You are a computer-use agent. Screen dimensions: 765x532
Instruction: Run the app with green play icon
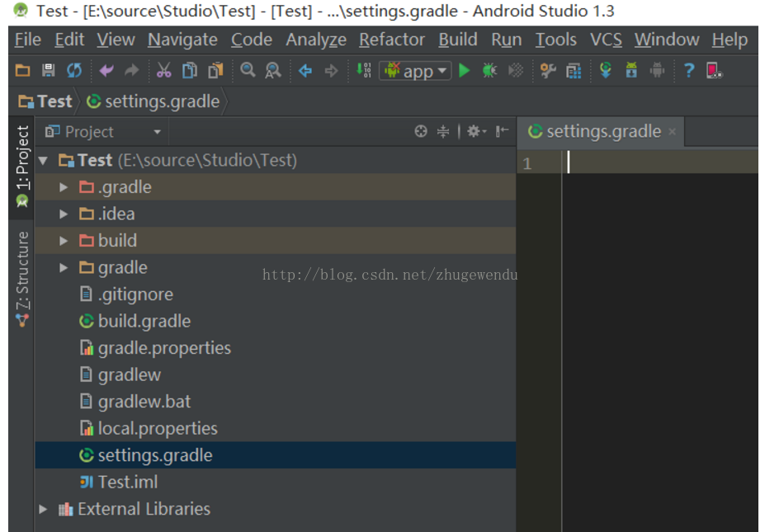(x=465, y=71)
